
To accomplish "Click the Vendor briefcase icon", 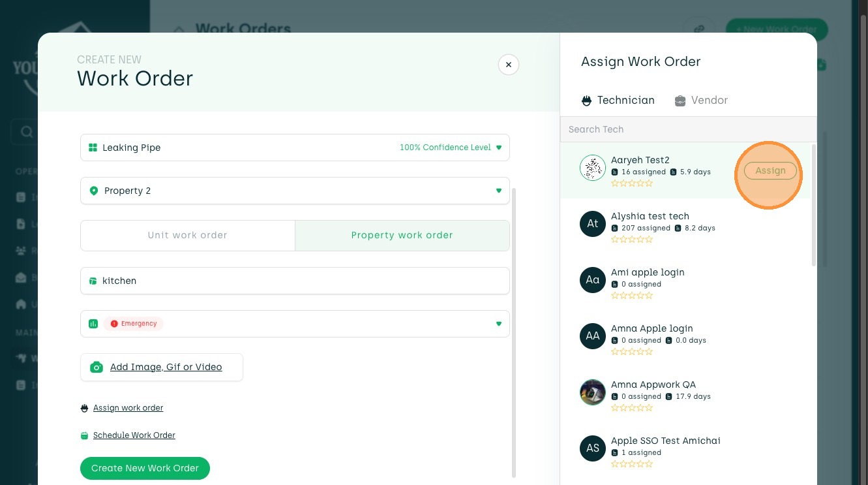I will coord(680,101).
